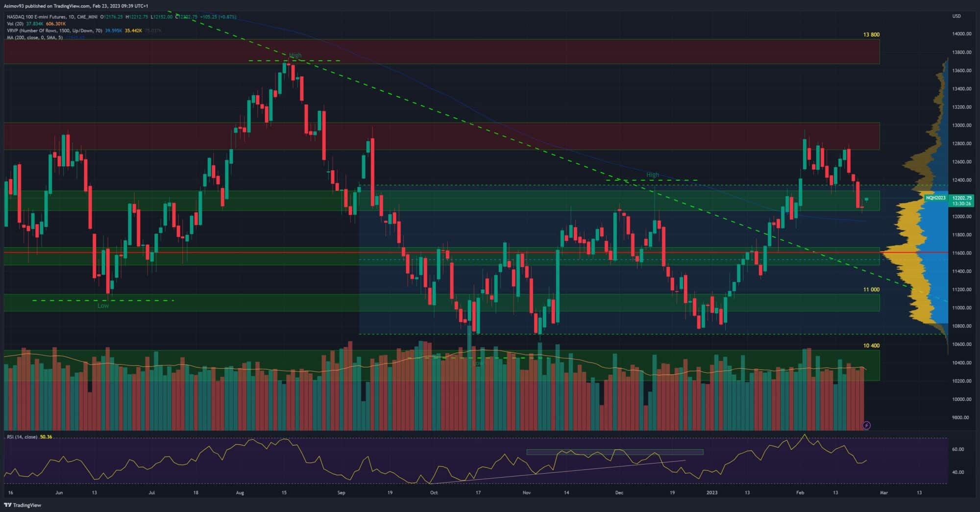The width and height of the screenshot is (980, 512).
Task: Click the 14000.00 price axis label
Action: [961, 34]
